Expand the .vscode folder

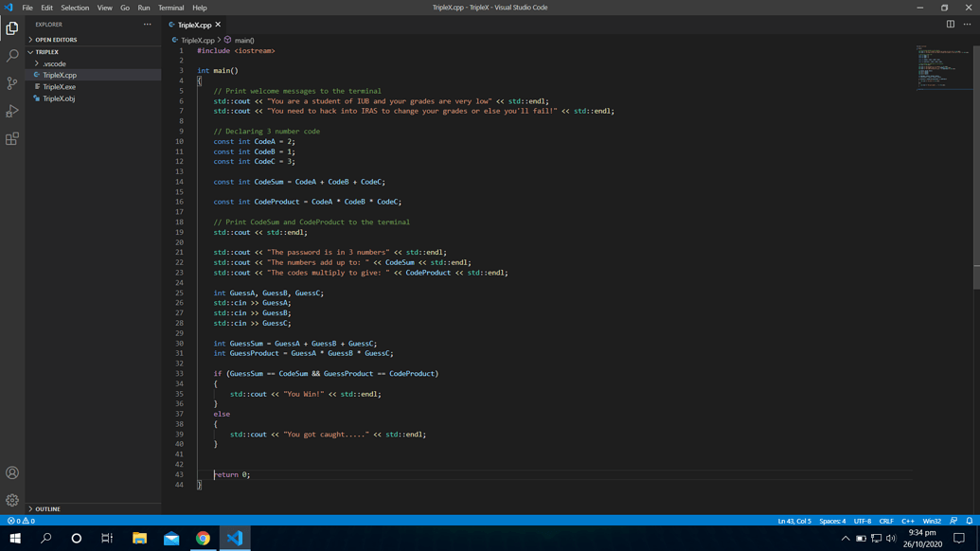click(x=54, y=63)
